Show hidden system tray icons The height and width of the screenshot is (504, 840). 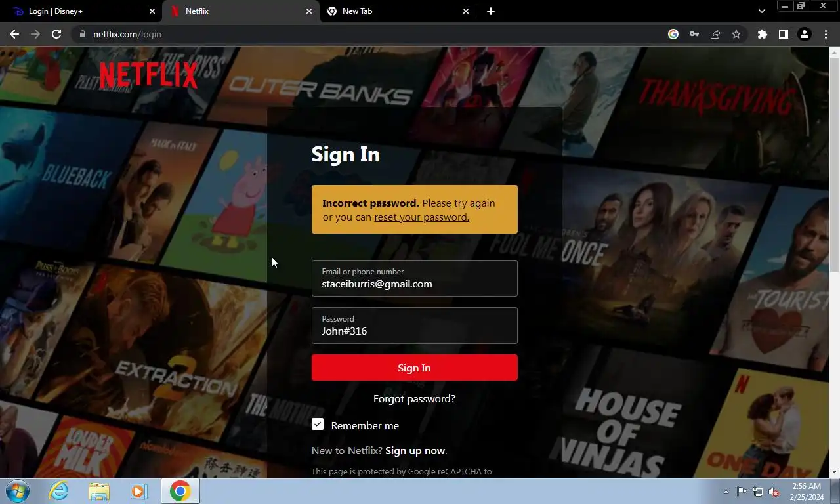726,492
